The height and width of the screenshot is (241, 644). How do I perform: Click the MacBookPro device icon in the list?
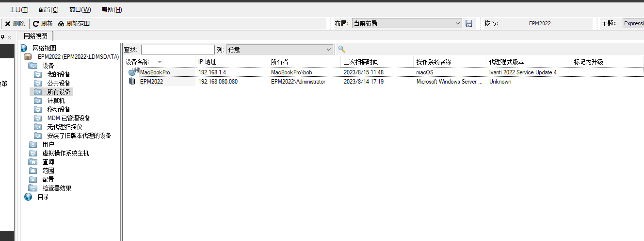(x=132, y=72)
